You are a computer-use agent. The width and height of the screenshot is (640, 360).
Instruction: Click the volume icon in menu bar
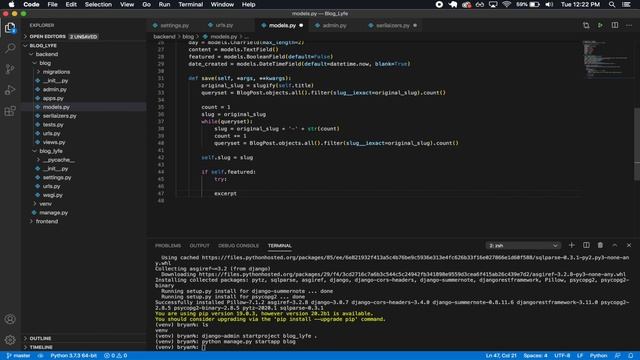(549, 4)
